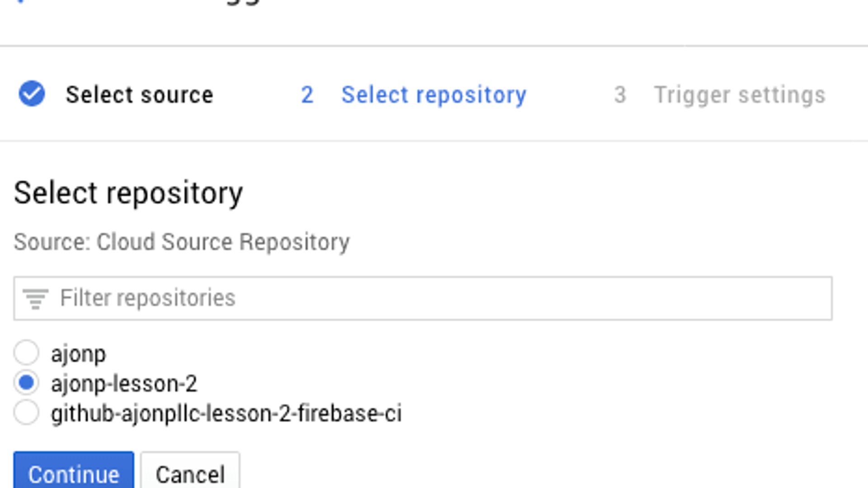868x488 pixels.
Task: Click the Select repository heading
Action: coord(128,193)
